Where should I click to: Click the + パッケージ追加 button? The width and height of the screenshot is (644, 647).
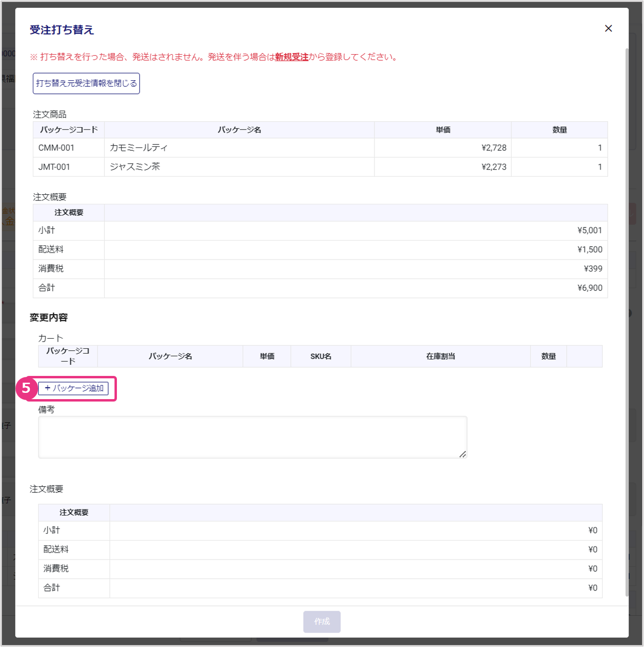pyautogui.click(x=73, y=388)
